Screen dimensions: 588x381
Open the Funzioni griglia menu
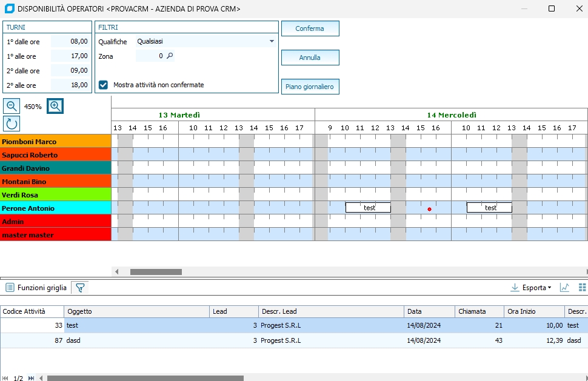[42, 288]
